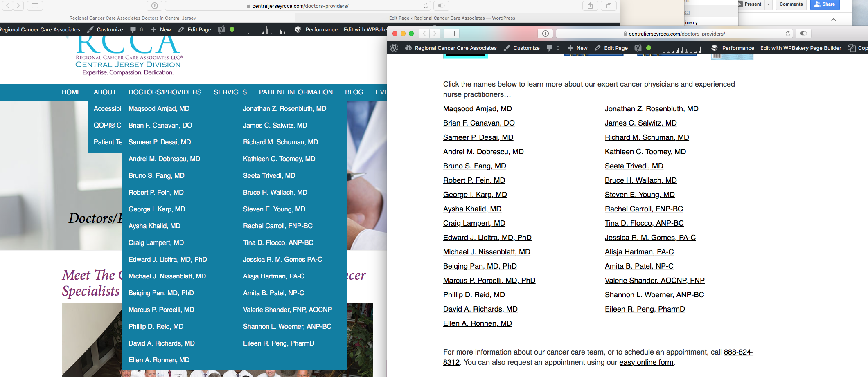Toggle the reader switch in rear Safari toolbar
The width and height of the screenshot is (868, 377).
tap(441, 6)
